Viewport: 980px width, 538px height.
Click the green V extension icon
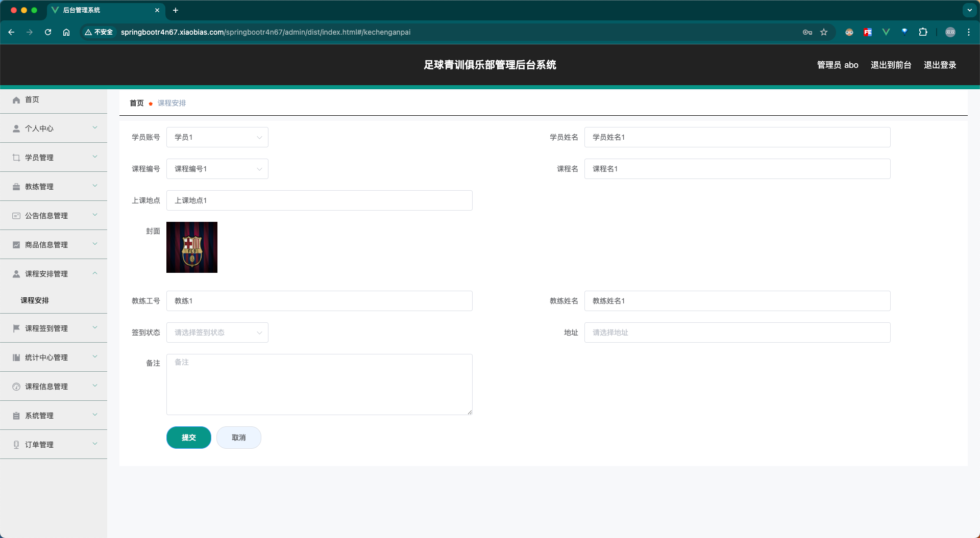886,32
